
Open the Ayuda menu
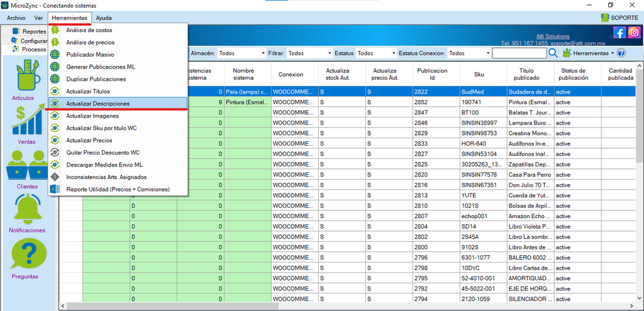pos(104,18)
